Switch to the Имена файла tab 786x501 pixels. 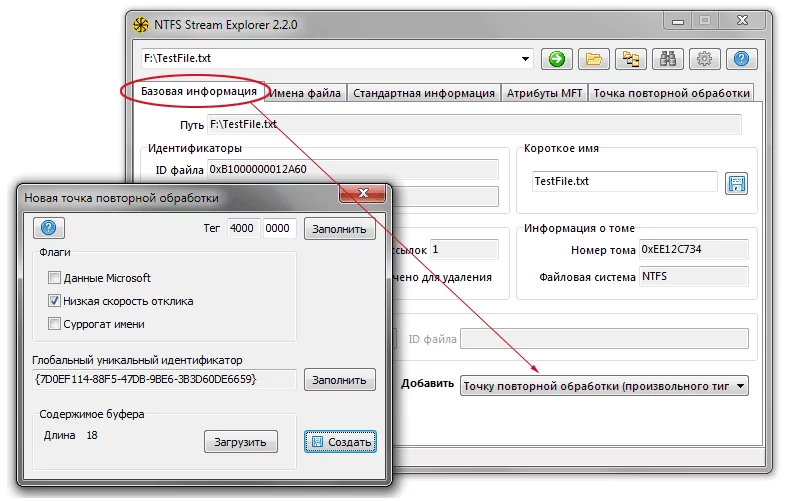(x=305, y=93)
